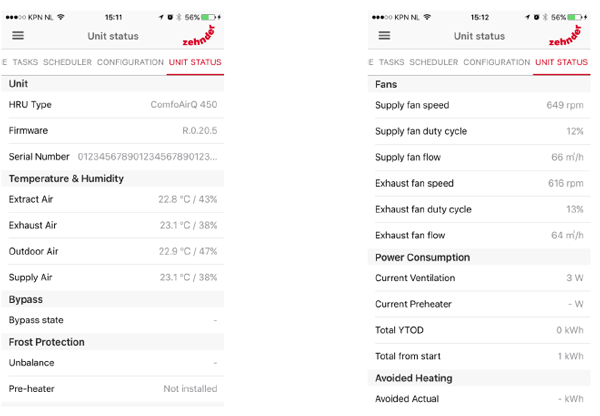Viewport: 600px width, 416px height.
Task: Open hamburger menu on left phone screen
Action: 18,36
